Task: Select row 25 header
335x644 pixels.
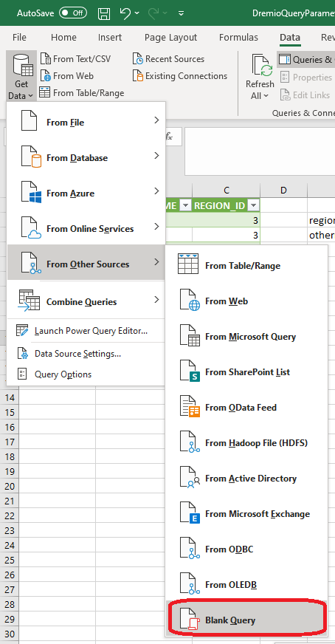Action: pyautogui.click(x=10, y=560)
